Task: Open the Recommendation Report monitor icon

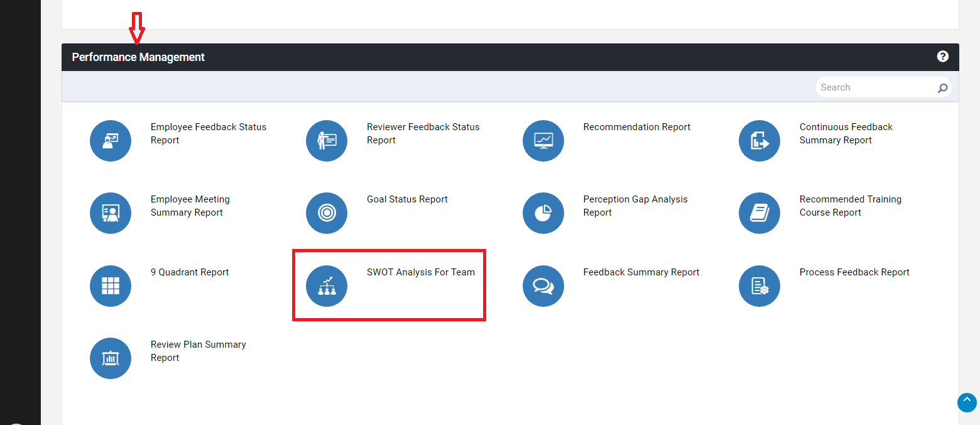Action: 543,141
